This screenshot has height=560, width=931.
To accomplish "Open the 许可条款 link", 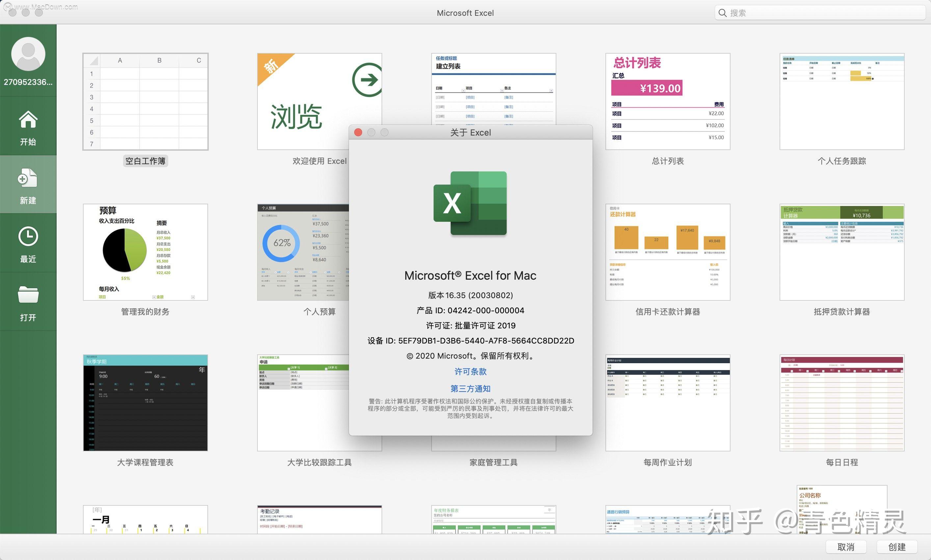I will [470, 372].
